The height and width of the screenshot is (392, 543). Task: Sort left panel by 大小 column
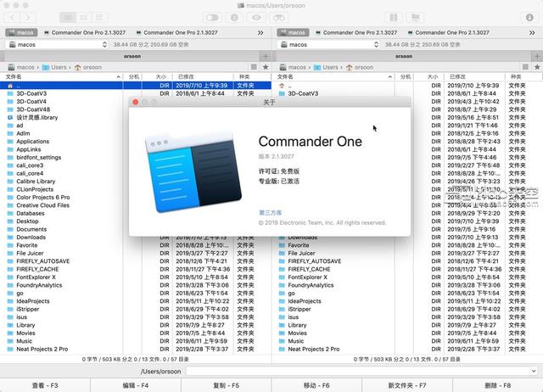tap(158, 76)
